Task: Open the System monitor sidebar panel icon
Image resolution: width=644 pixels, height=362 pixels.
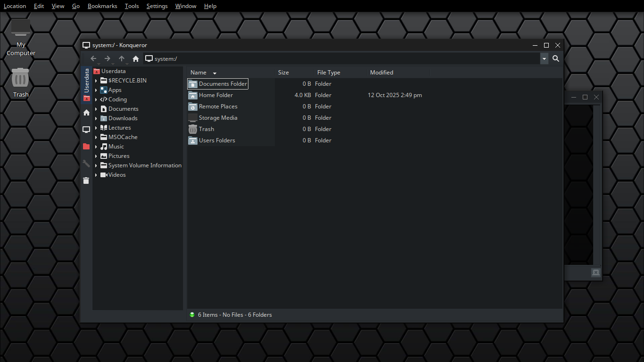Action: click(86, 130)
